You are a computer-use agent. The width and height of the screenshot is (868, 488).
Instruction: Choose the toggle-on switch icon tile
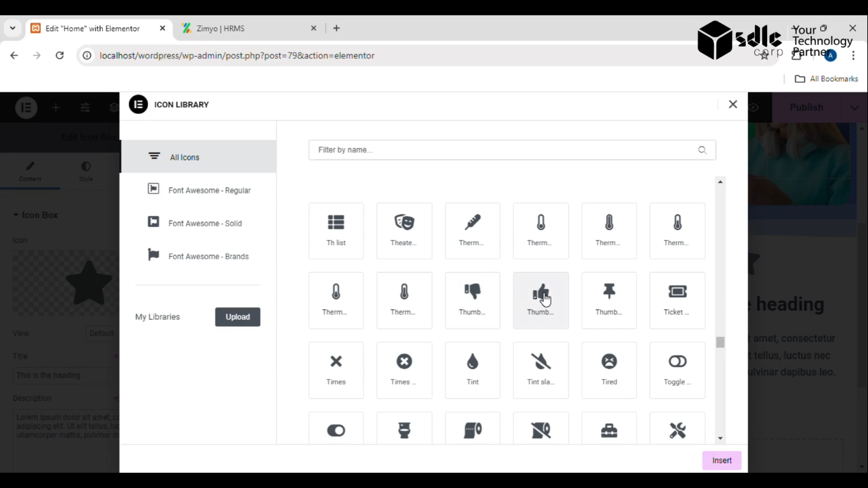[336, 429]
